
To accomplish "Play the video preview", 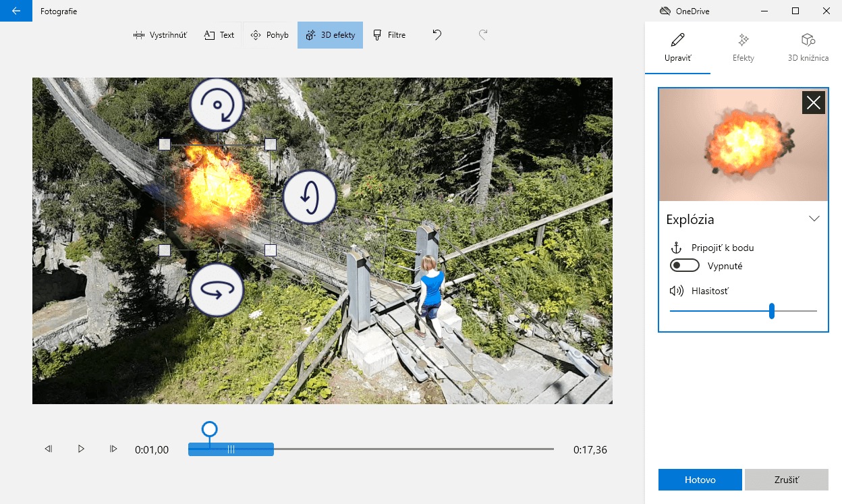I will (81, 449).
